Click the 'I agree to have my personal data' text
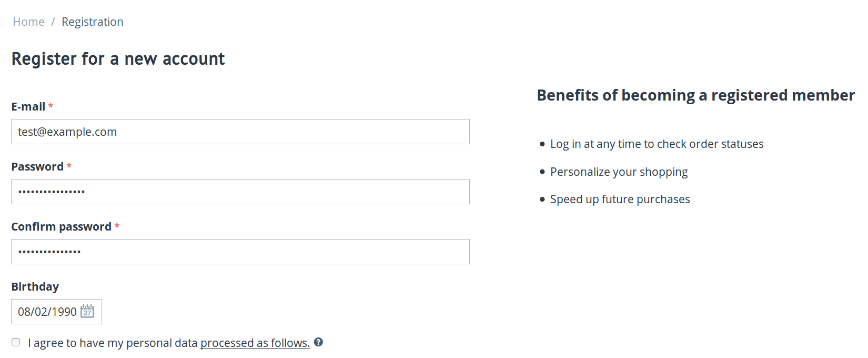 pos(113,343)
